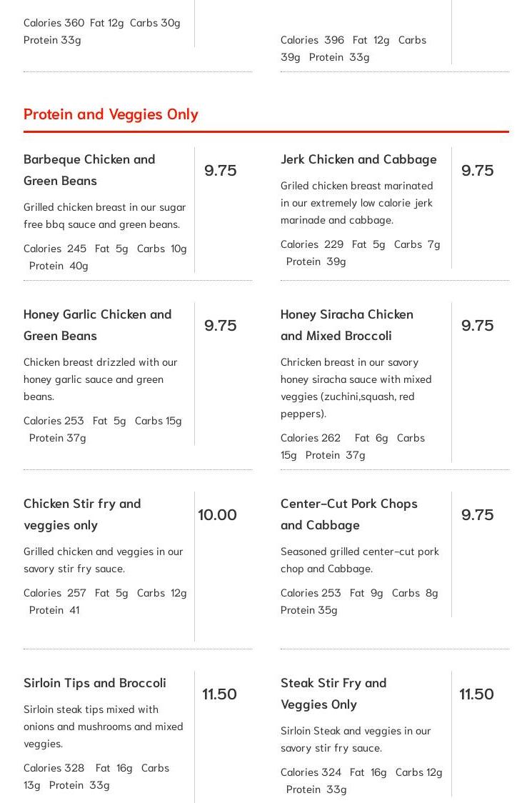Screen dimensions: 532x803
Task: Click the 11.50 price beside Sirloin Tips
Action: coord(219,694)
